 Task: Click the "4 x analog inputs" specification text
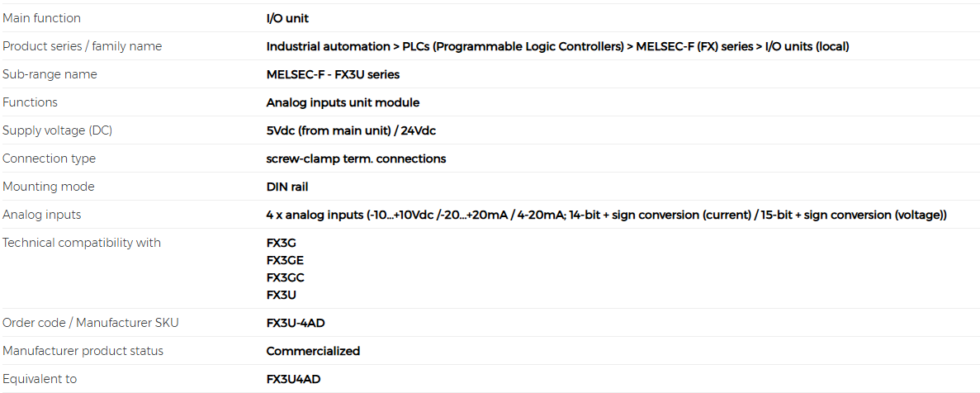pyautogui.click(x=606, y=215)
